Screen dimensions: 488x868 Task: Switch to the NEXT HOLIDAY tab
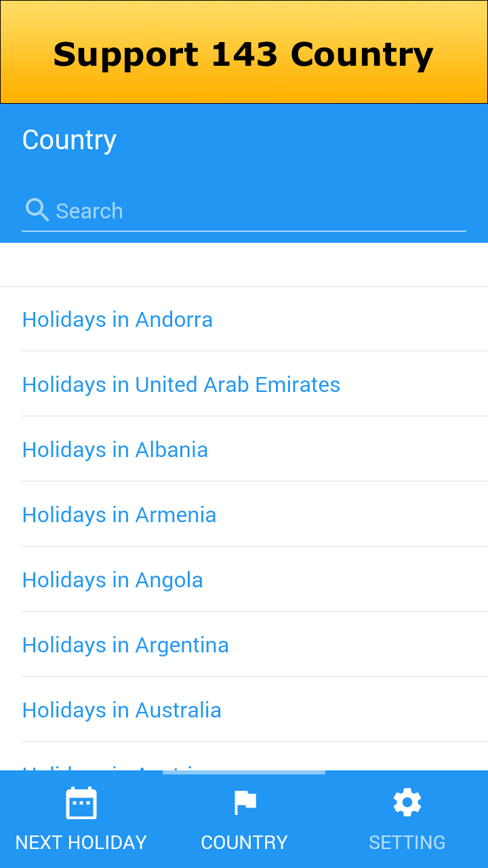tap(81, 842)
